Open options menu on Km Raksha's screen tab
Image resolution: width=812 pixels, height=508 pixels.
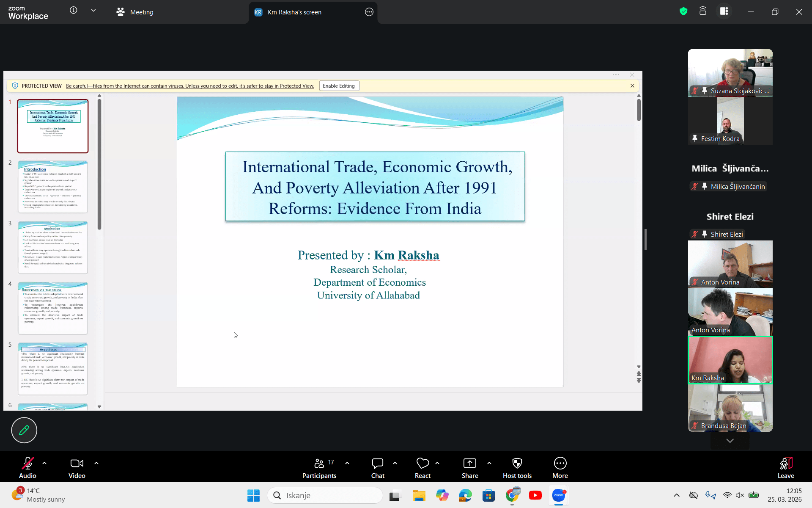369,12
